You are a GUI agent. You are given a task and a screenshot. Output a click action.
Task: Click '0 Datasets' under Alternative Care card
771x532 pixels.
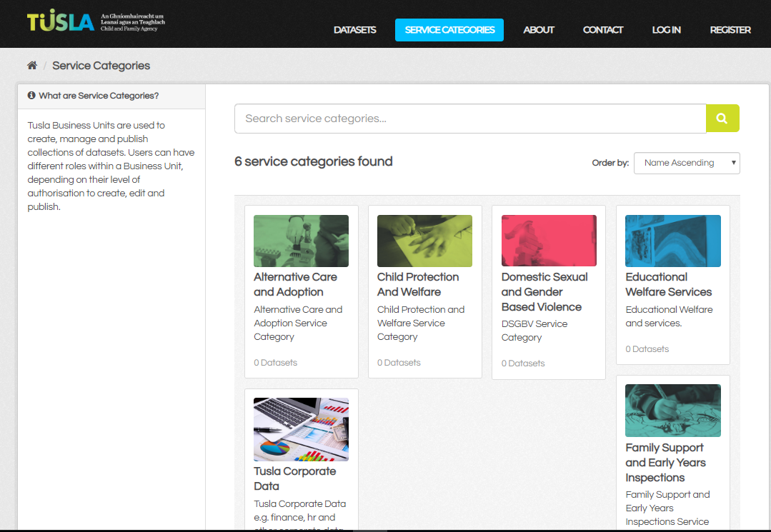pos(275,363)
